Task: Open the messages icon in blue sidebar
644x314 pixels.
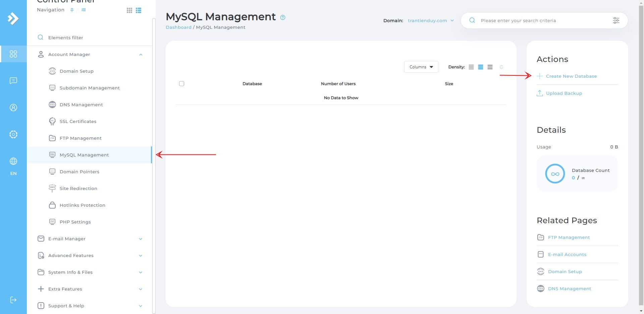Action: tap(13, 81)
